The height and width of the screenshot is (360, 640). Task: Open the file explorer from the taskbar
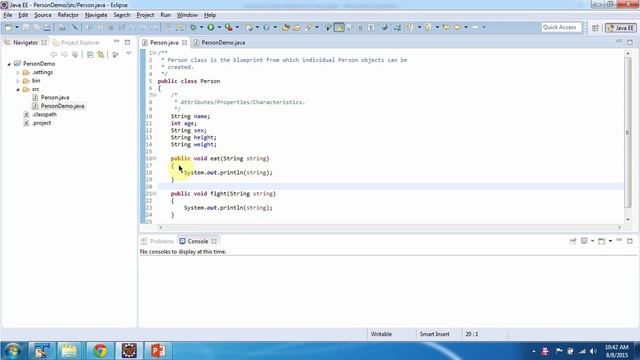tap(69, 351)
